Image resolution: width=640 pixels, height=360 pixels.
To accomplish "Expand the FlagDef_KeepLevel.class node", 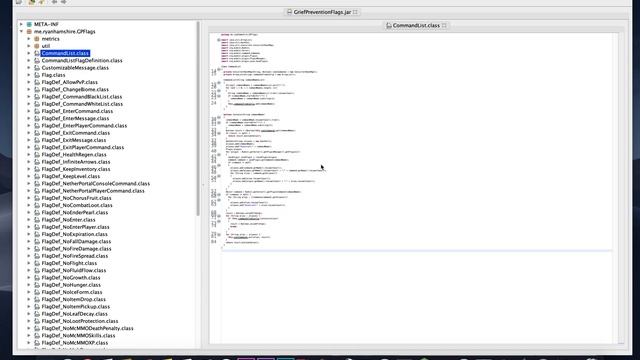I will (x=29, y=176).
